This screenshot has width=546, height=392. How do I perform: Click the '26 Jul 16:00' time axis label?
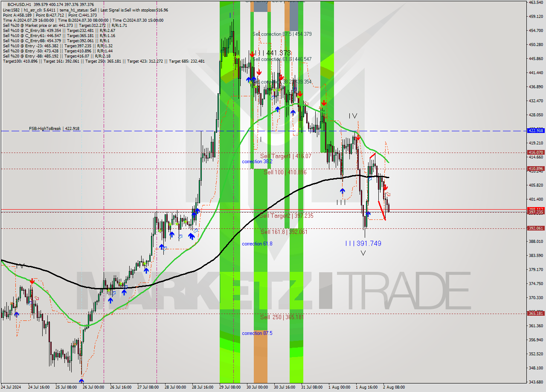click(120, 388)
